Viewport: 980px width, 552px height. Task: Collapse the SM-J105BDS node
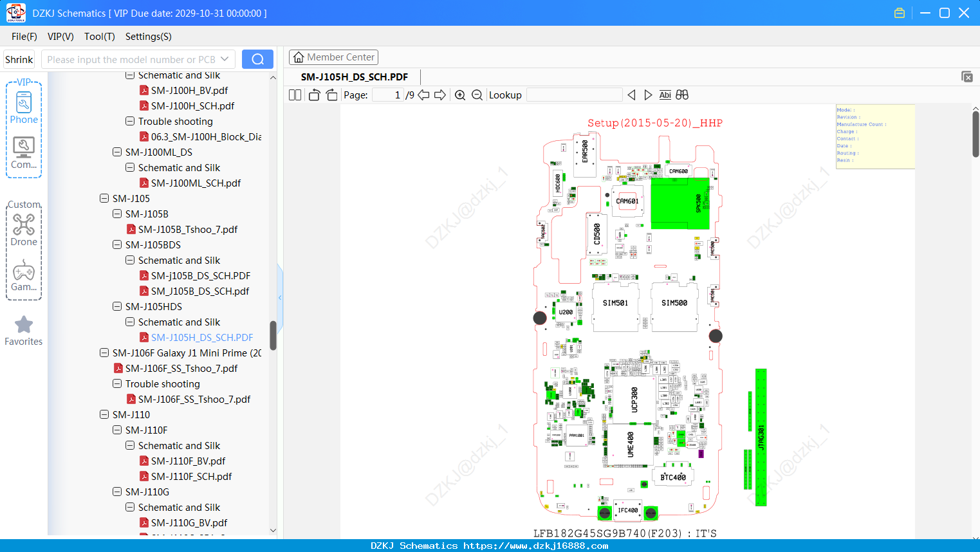tap(117, 245)
